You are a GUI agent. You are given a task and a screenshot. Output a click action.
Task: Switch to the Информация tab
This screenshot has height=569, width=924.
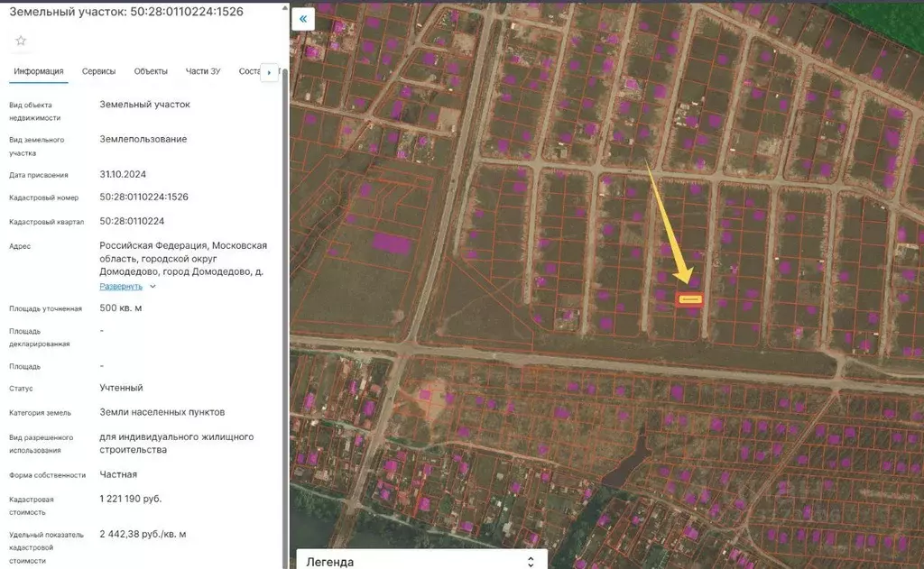coord(39,71)
